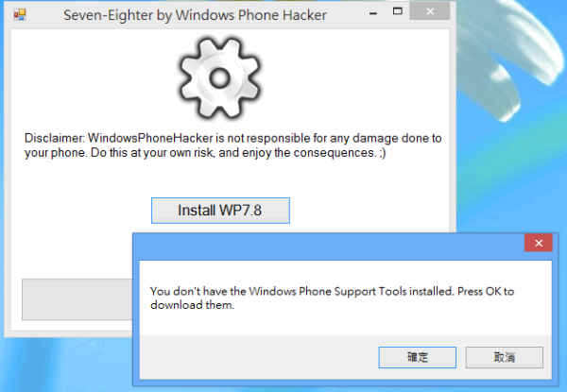Click the large gear logo image
The width and height of the screenshot is (567, 392).
(x=219, y=77)
